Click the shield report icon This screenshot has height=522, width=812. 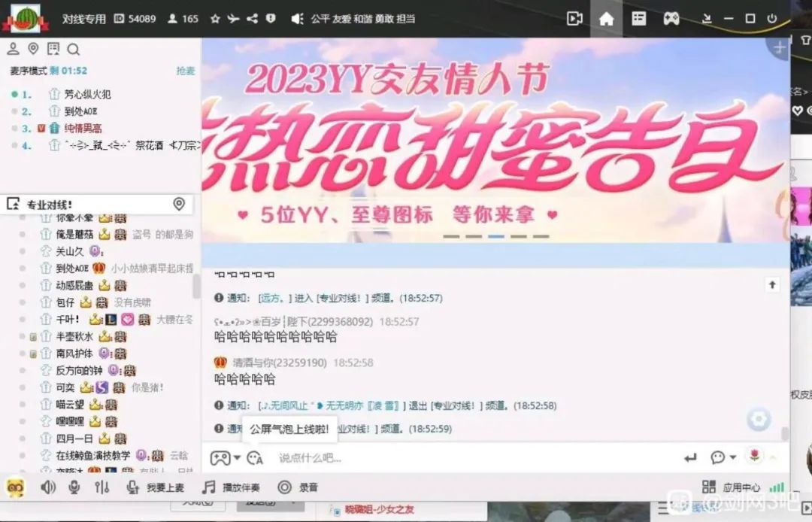[x=271, y=19]
